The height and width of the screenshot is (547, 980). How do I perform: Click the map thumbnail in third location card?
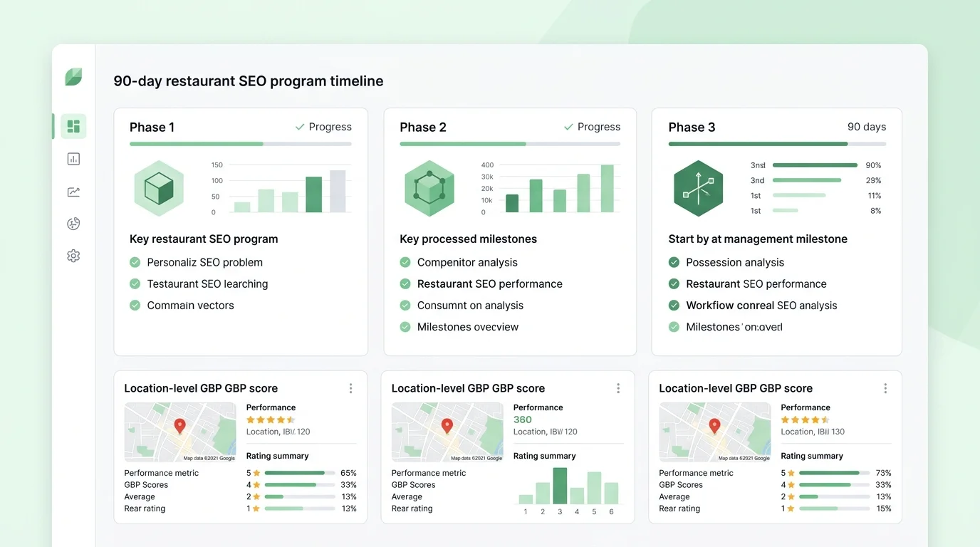(x=715, y=432)
